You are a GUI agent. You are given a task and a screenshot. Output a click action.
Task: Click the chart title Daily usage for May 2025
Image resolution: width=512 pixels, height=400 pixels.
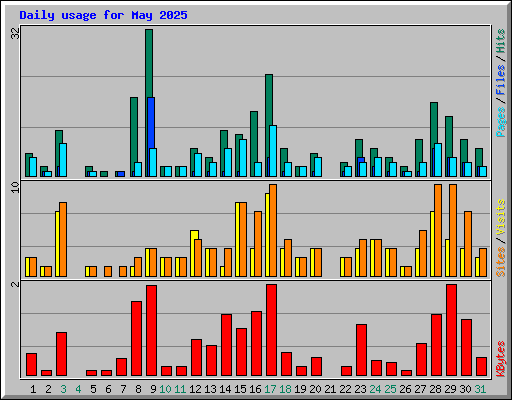pyautogui.click(x=103, y=15)
